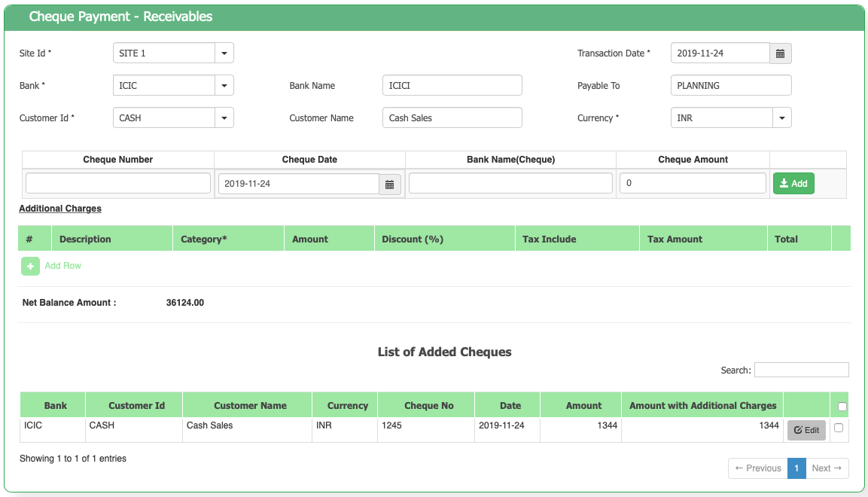Edit the cheque 1245 row

point(806,430)
